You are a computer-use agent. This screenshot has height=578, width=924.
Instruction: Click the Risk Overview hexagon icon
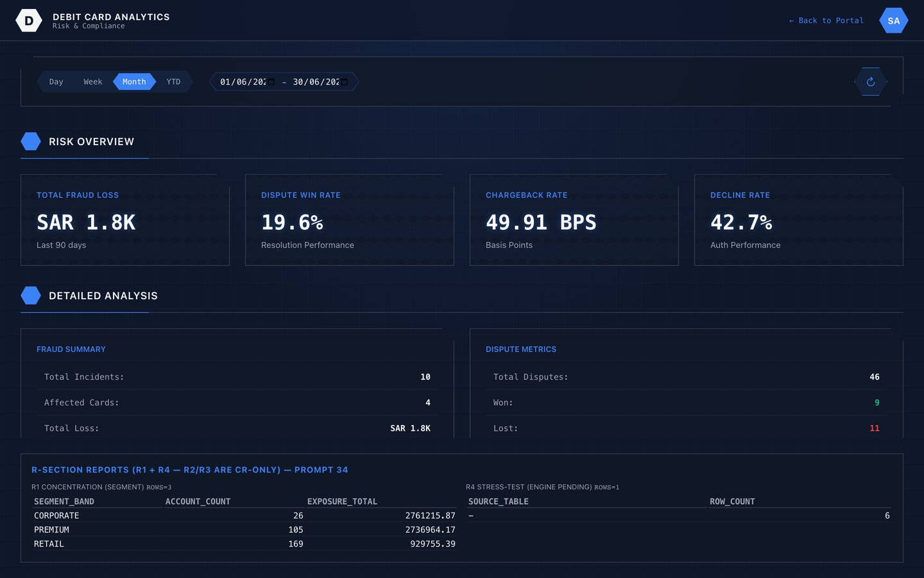click(31, 141)
